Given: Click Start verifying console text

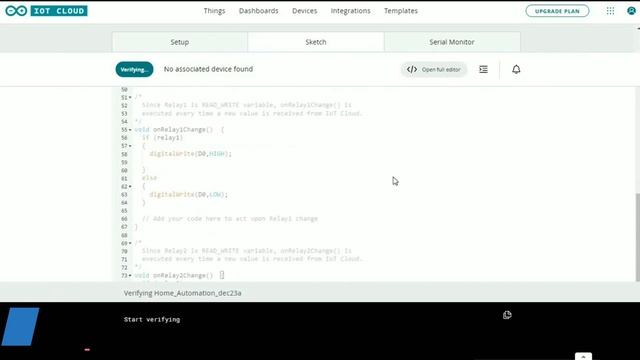Looking at the screenshot, I should coord(152,320).
